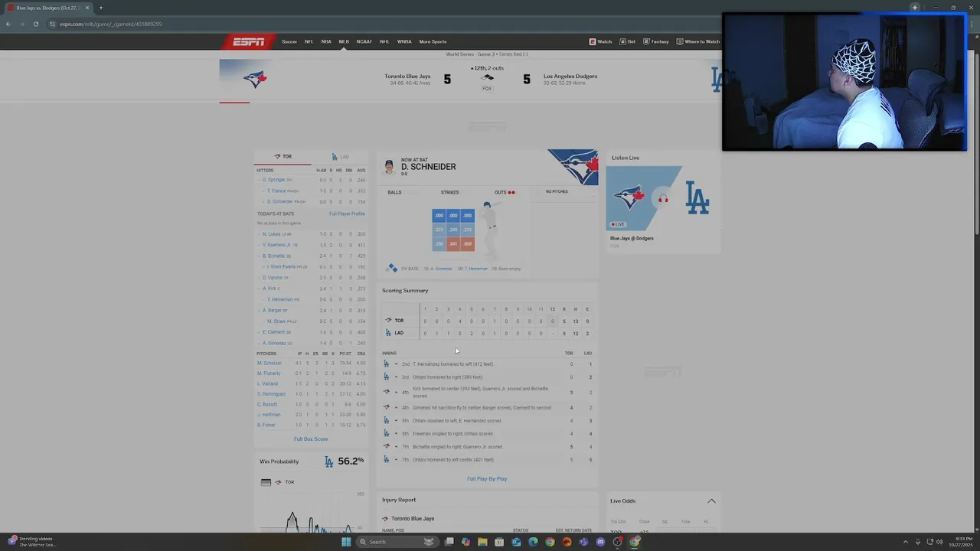The height and width of the screenshot is (551, 980).
Task: Click the Blue Jays listen-live logo
Action: (629, 197)
